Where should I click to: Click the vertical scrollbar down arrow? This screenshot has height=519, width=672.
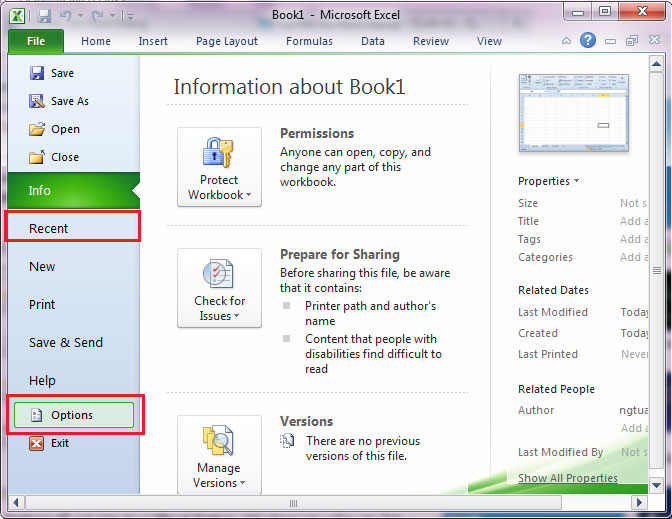(x=656, y=485)
